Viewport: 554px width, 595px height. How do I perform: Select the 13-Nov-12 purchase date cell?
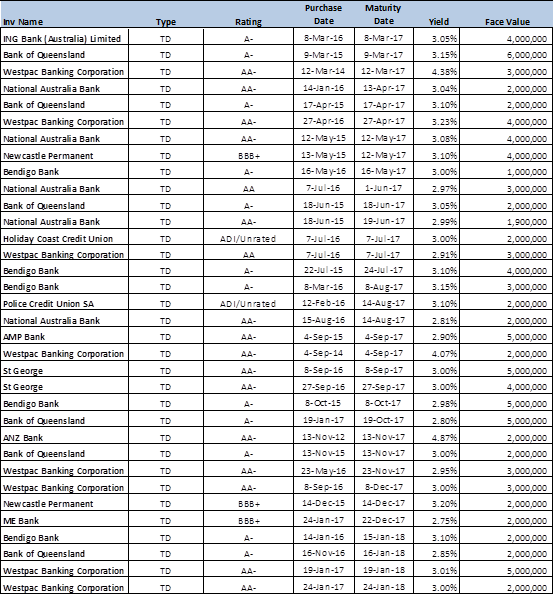(x=324, y=438)
